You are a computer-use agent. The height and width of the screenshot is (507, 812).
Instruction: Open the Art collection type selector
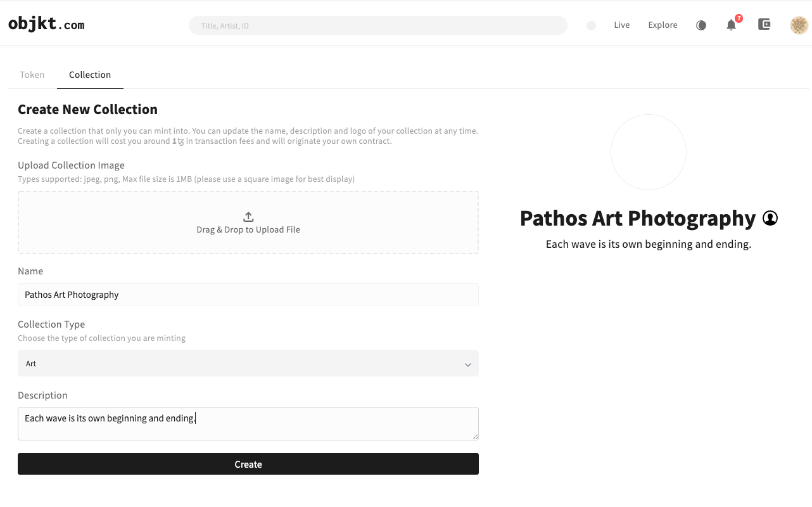tap(248, 364)
